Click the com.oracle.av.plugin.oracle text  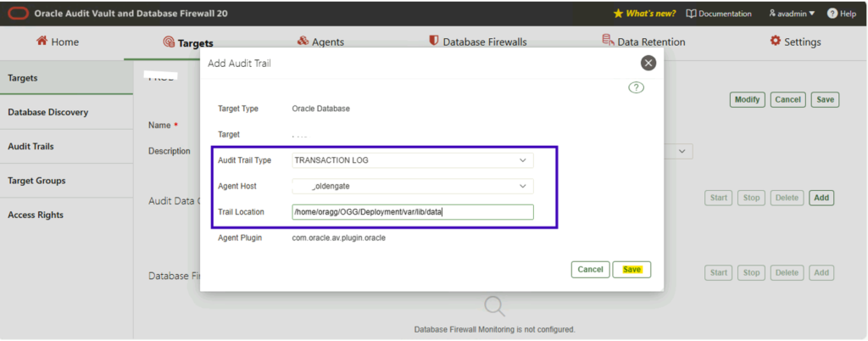339,238
